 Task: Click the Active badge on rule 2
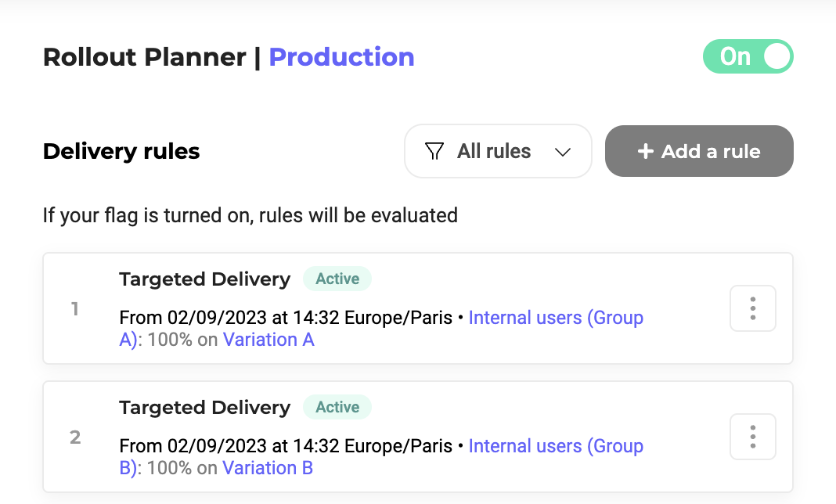[337, 407]
